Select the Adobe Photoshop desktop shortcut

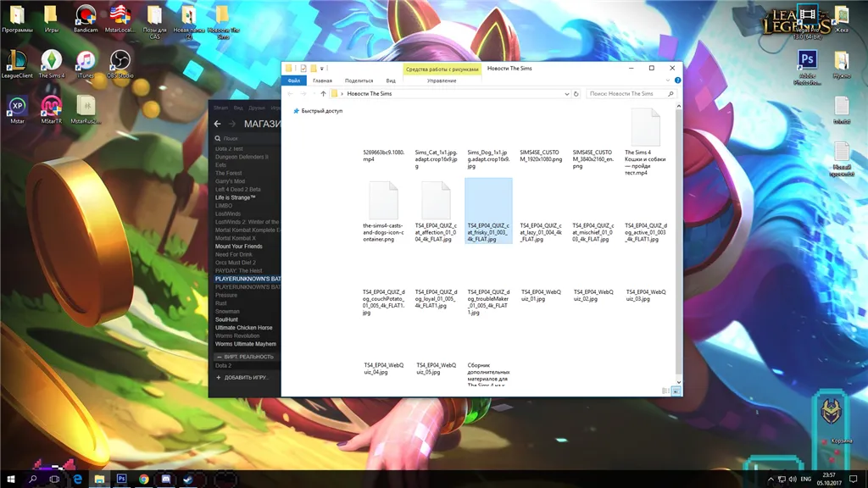pyautogui.click(x=807, y=68)
